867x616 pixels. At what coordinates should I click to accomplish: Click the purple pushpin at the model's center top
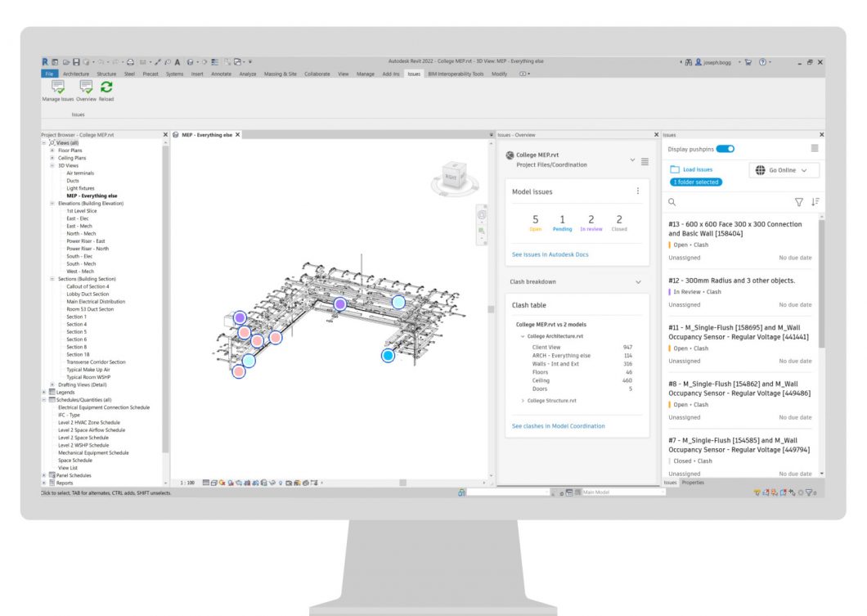[340, 304]
